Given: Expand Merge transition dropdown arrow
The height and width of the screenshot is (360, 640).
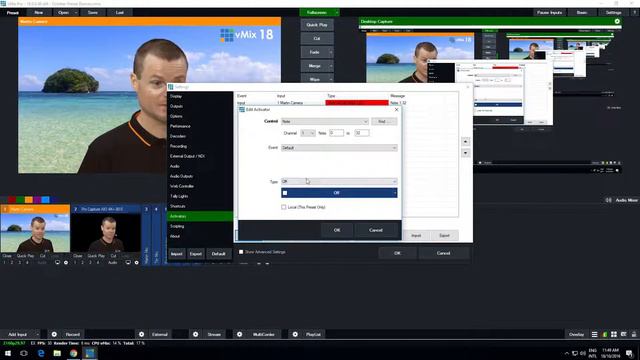Looking at the screenshot, I should (331, 66).
